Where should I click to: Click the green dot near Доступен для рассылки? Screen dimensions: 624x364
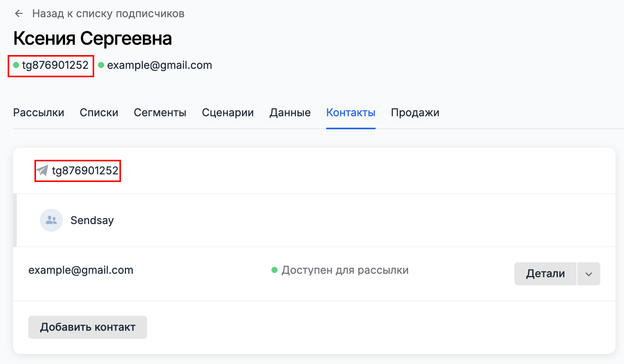tap(274, 270)
